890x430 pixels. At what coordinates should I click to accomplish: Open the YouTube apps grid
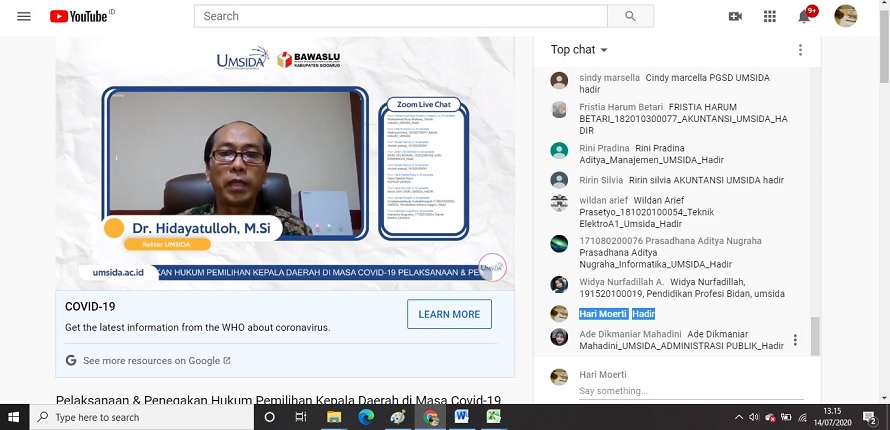769,16
